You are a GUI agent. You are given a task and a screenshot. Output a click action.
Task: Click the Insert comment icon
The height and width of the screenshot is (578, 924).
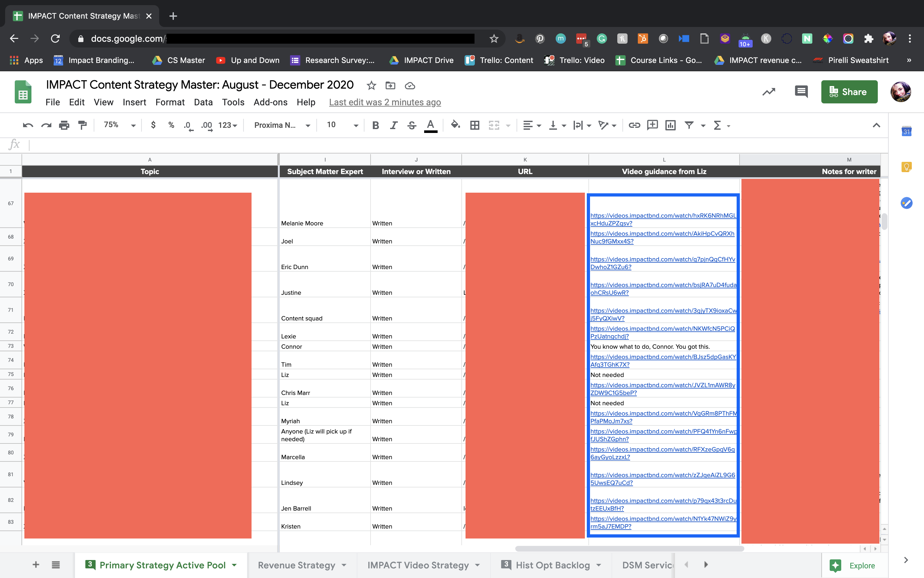click(653, 125)
